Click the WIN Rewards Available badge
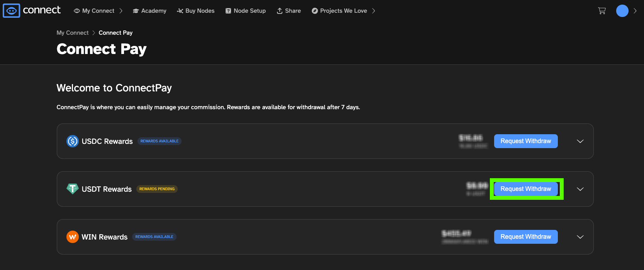Image resolution: width=644 pixels, height=270 pixels. pos(154,237)
